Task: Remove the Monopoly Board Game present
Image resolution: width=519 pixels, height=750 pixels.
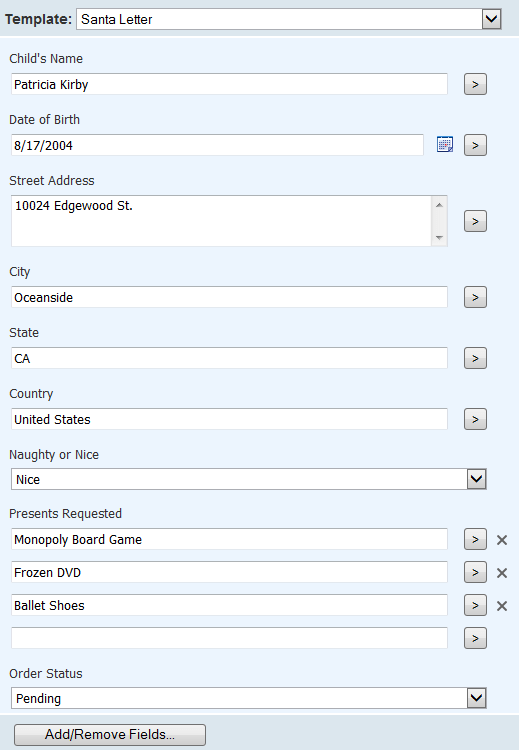Action: tap(502, 540)
